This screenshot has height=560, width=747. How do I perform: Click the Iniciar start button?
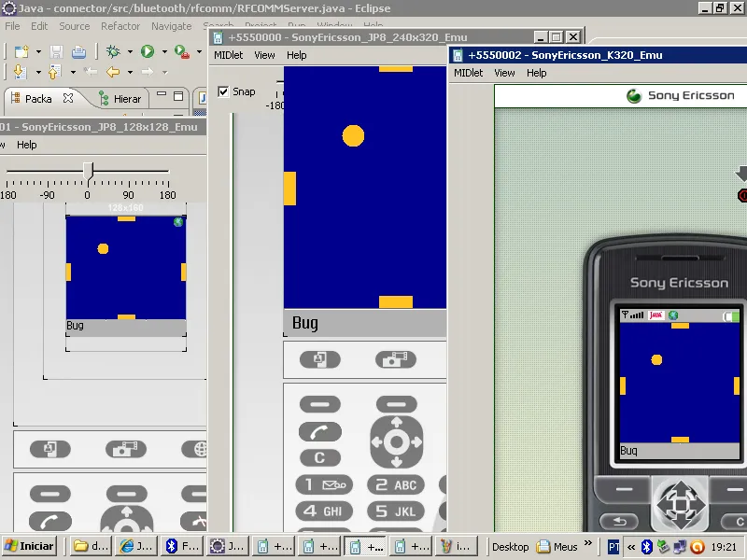tap(29, 546)
